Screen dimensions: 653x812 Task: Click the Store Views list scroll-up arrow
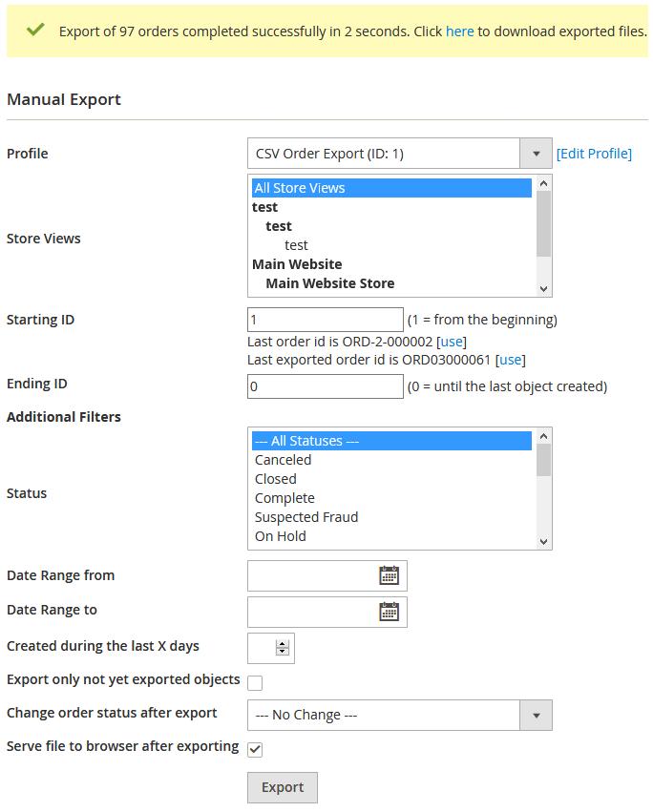coord(543,183)
